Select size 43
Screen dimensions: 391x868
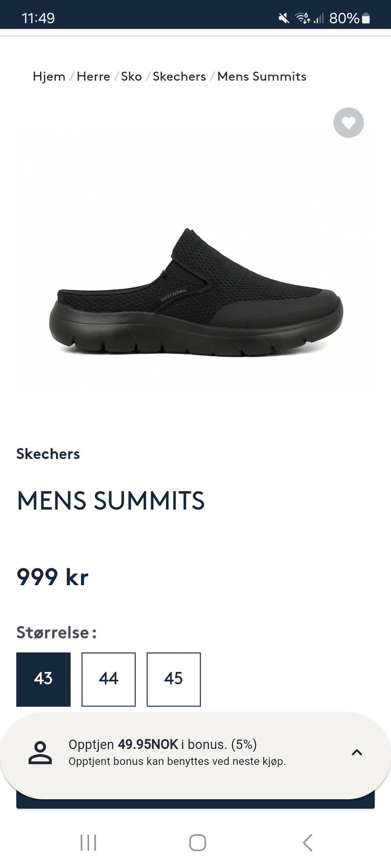43,679
